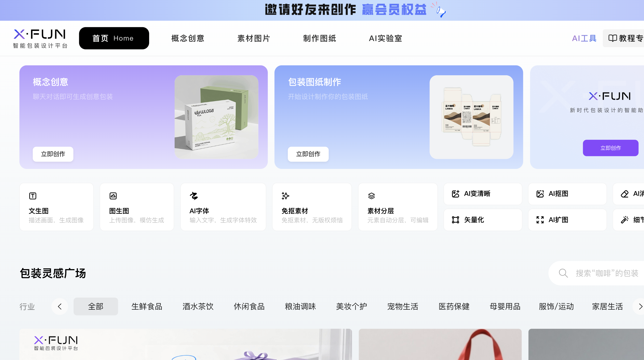Filter by 美妆个护 industry
The image size is (644, 360).
click(351, 306)
